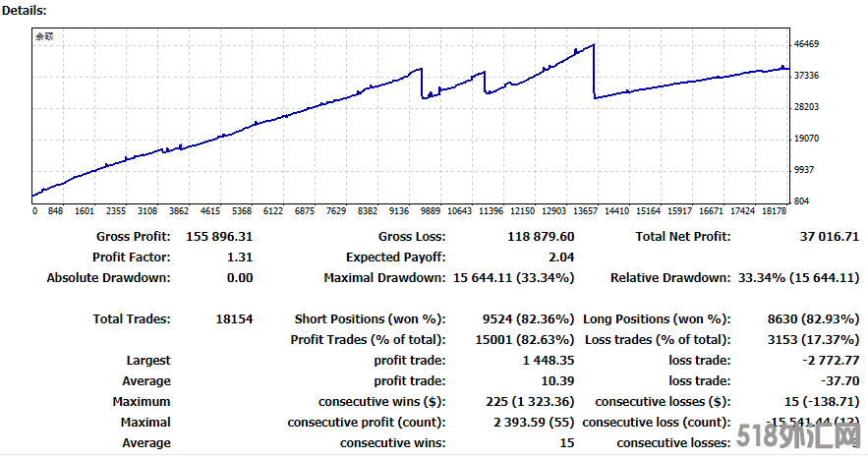Screen dimensions: 868x459
Task: Click the Total Trades: label
Action: pyautogui.click(x=132, y=318)
